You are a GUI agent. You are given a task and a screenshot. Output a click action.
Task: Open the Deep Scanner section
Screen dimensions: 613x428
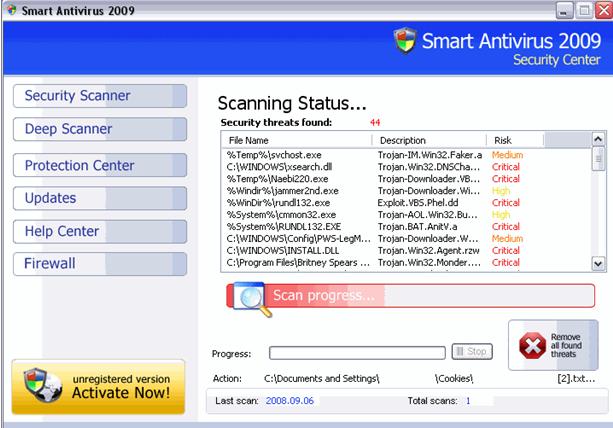tap(100, 129)
